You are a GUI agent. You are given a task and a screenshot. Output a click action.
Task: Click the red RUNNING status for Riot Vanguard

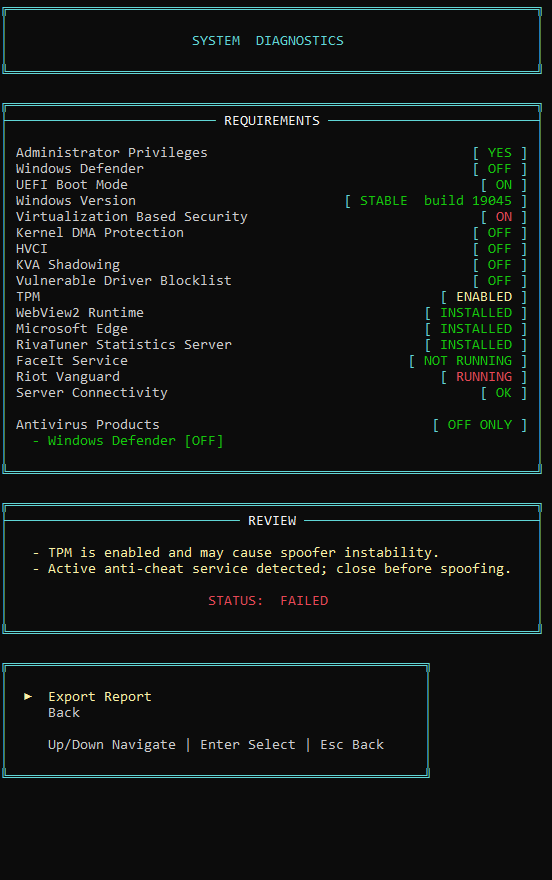pyautogui.click(x=484, y=377)
